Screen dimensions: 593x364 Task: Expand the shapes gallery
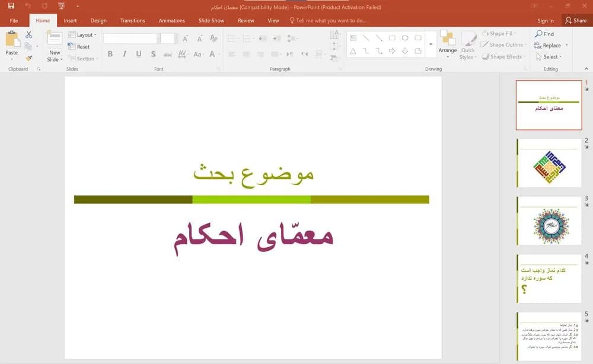pyautogui.click(x=431, y=44)
